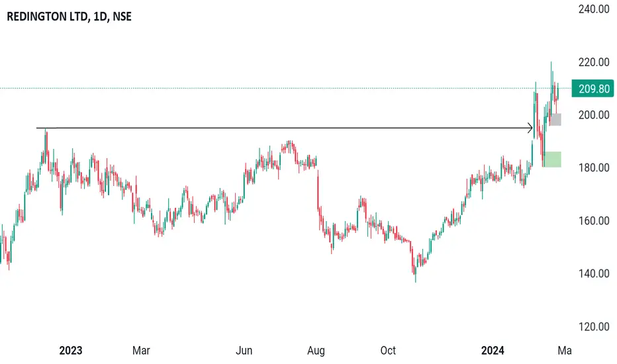The width and height of the screenshot is (617, 364).
Task: Click the Aug label on time axis
Action: (316, 350)
